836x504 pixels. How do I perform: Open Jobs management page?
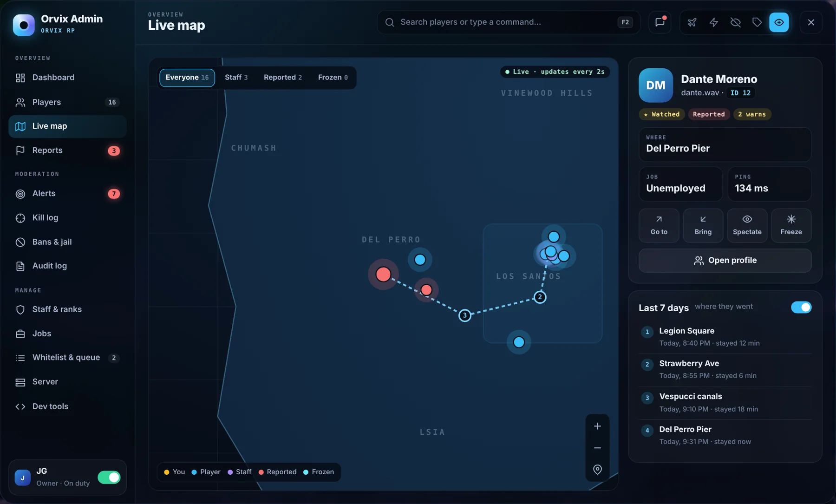pyautogui.click(x=67, y=334)
